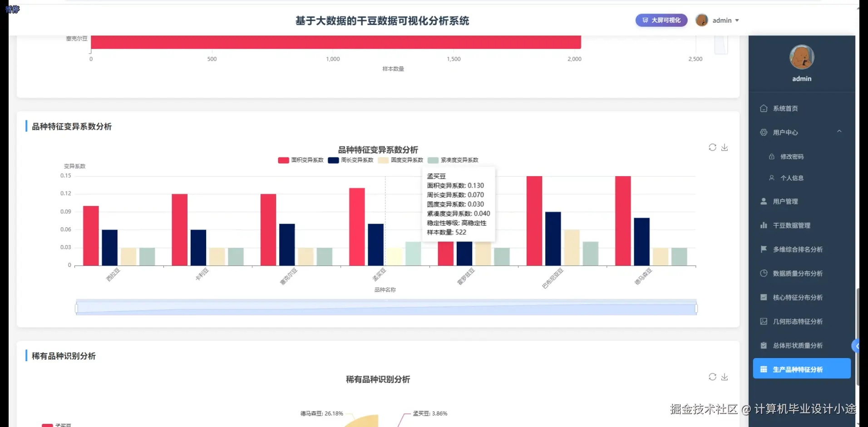Open the admin account dropdown
This screenshot has width=868, height=427.
(x=725, y=20)
